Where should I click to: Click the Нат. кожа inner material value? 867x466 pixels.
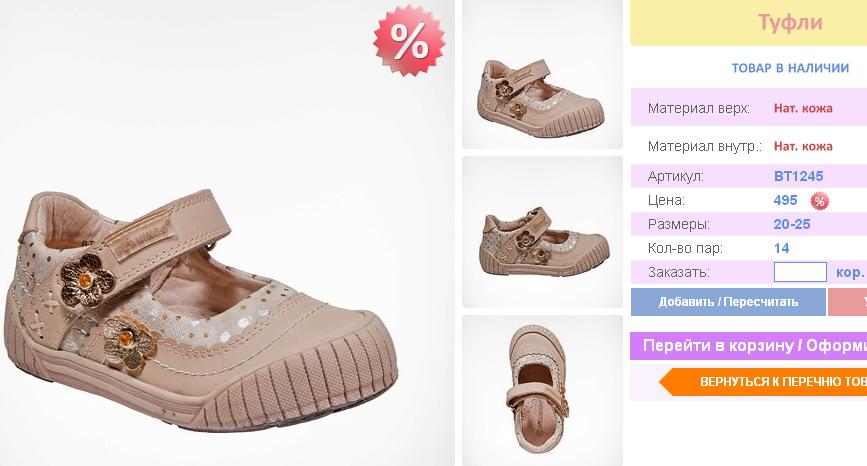pos(803,146)
